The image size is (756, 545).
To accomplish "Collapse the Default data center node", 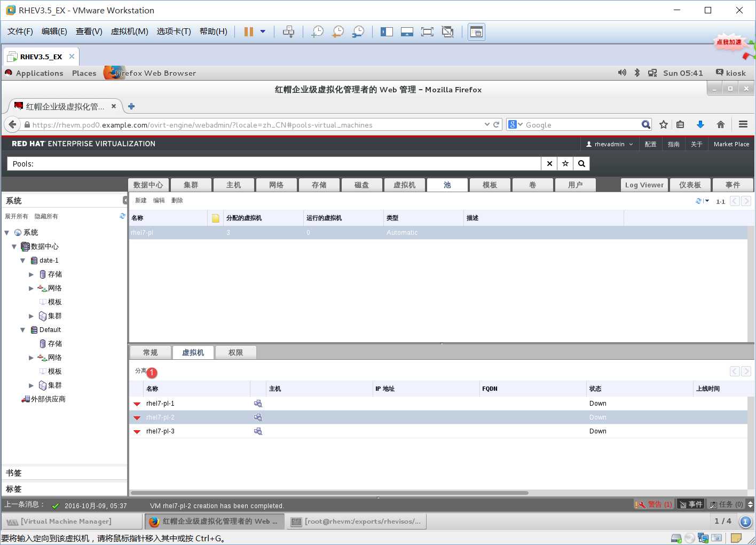I will point(23,330).
